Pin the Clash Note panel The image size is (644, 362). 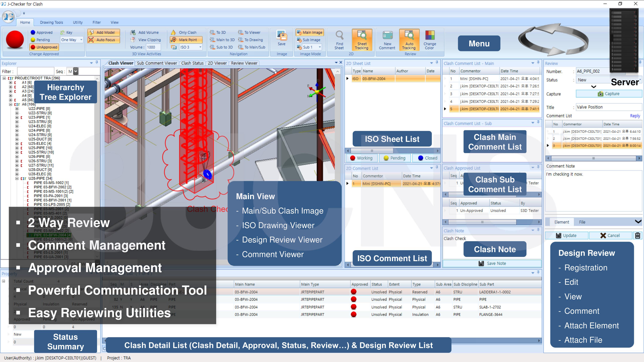pyautogui.click(x=538, y=230)
